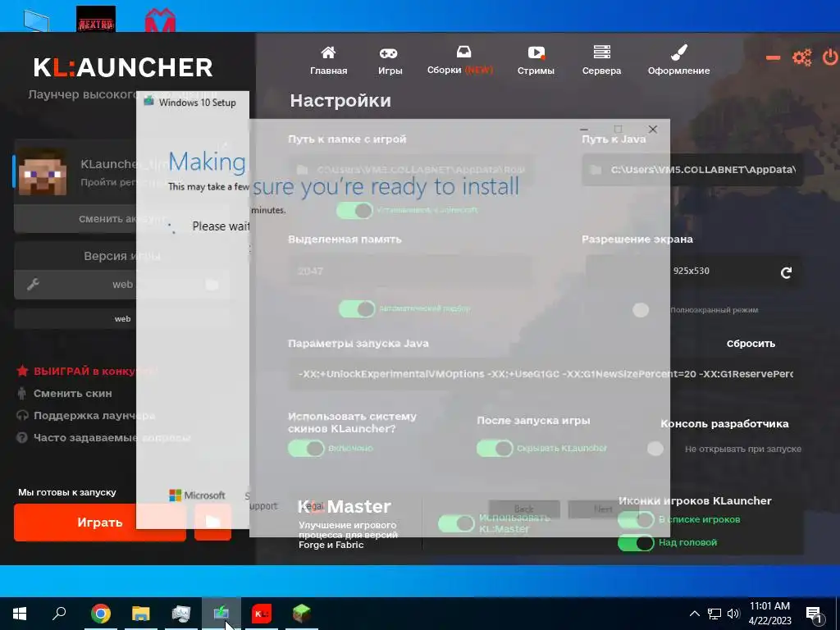
Task: Open the taskbar clock and date
Action: (769, 614)
